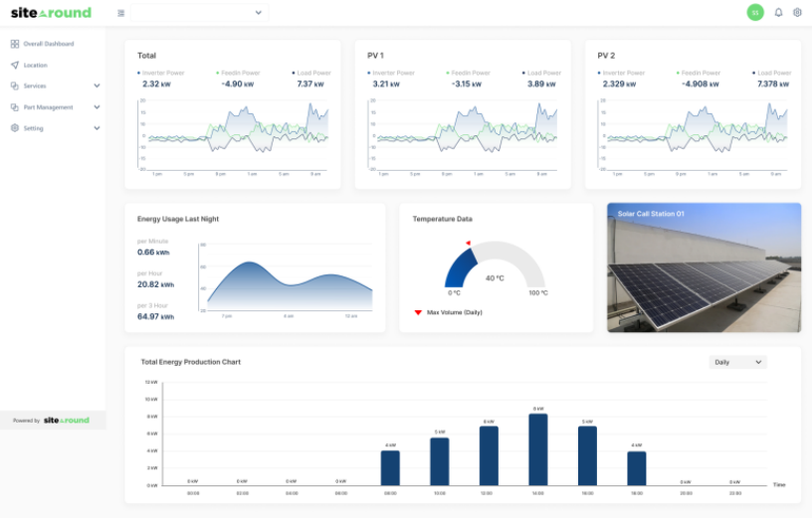Expand the Port Management chevron
The height and width of the screenshot is (518, 812).
point(97,106)
